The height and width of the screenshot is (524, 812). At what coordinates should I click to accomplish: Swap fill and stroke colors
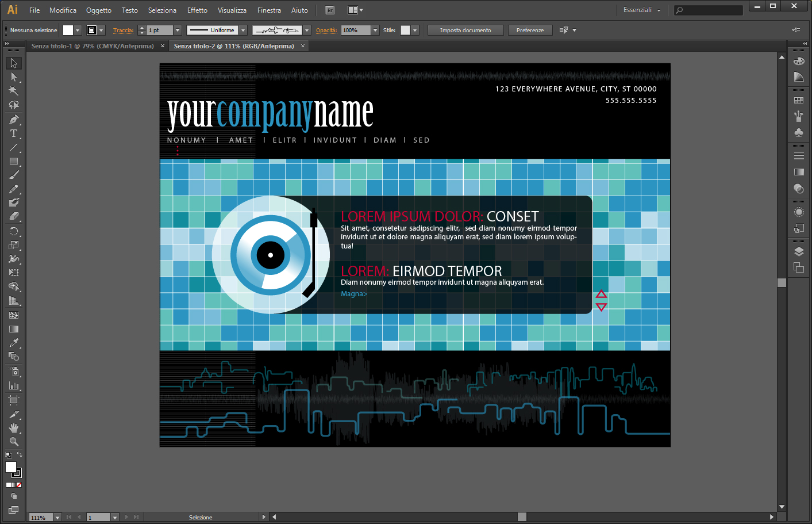(x=20, y=455)
